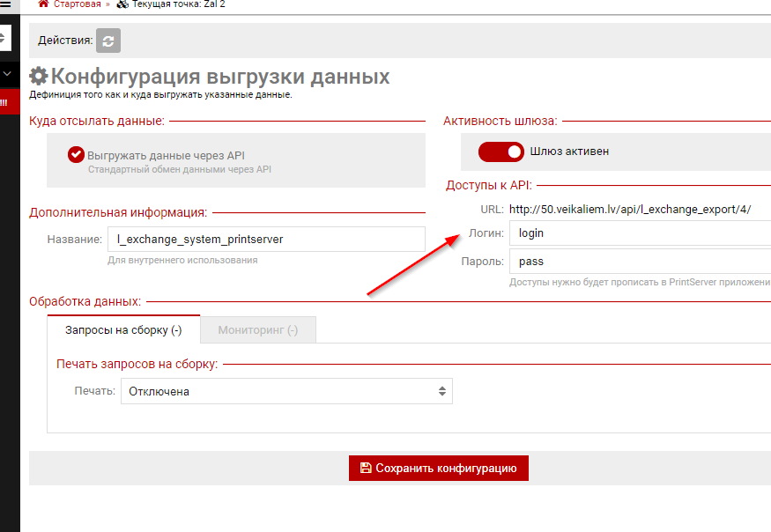Click the white sidebar arrows button
The width and height of the screenshot is (771, 532).
[x=4, y=38]
